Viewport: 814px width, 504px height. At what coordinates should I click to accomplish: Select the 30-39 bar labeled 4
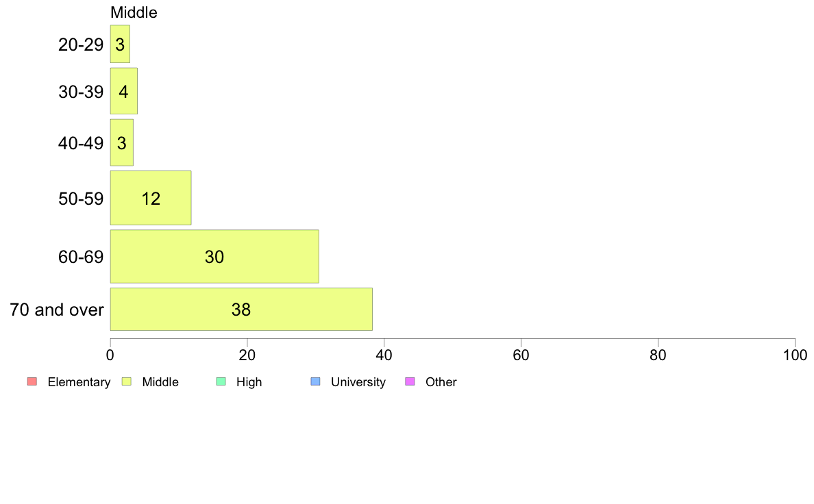coord(123,91)
